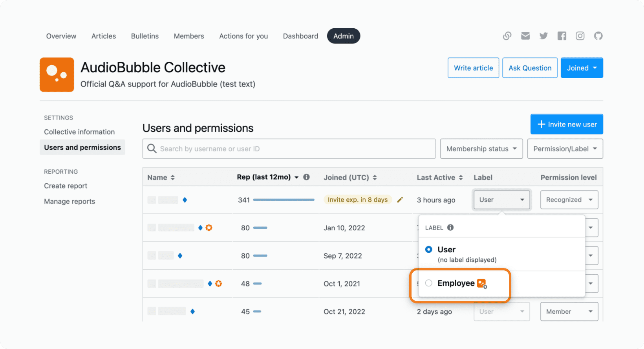The image size is (644, 349).
Task: Select the User label radio option
Action: point(429,250)
